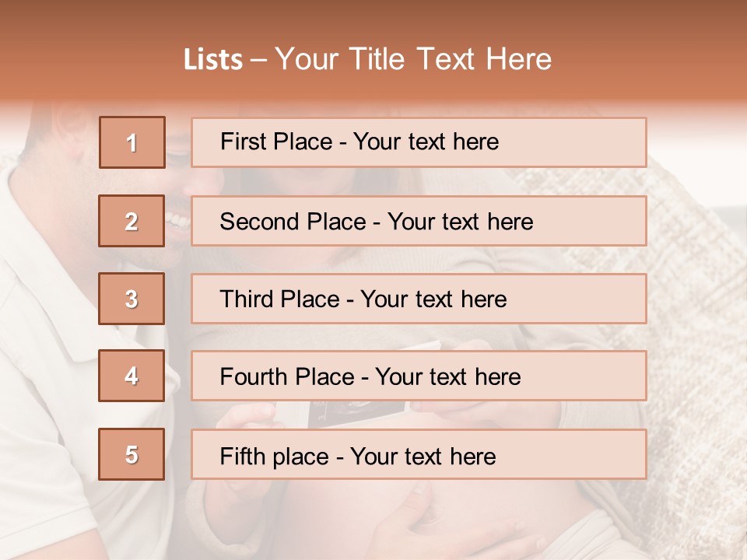
Task: Click the knitted blanket on the right
Action: (693, 311)
